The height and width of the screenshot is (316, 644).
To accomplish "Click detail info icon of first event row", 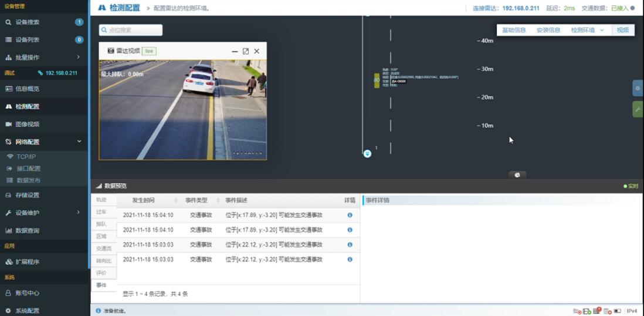I will [350, 215].
